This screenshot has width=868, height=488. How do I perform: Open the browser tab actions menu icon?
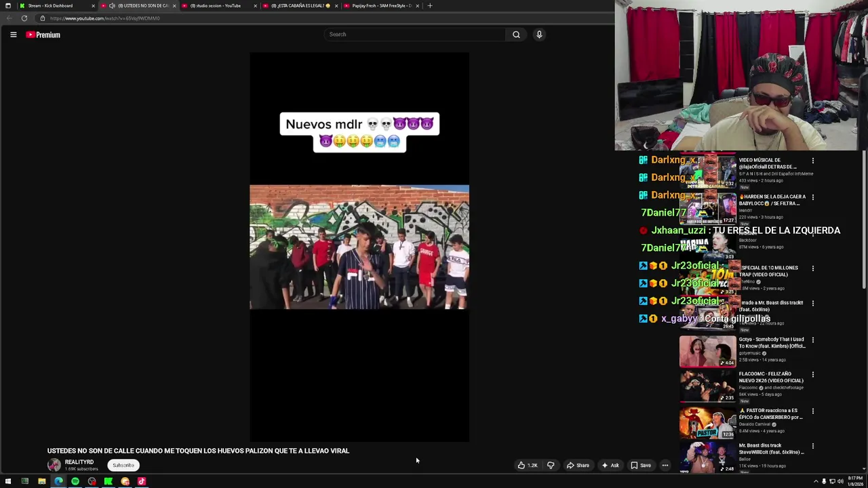pyautogui.click(x=8, y=5)
